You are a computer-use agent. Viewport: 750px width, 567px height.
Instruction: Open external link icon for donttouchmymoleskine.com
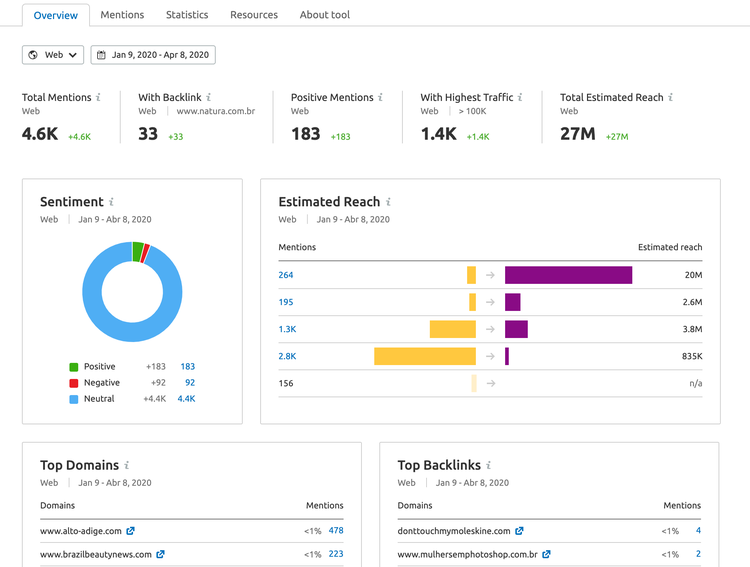[x=519, y=531]
